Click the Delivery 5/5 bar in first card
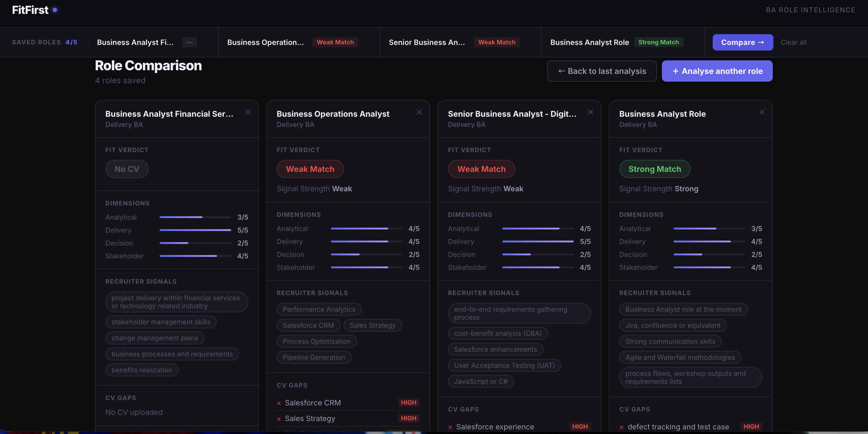Screen dimensions: 868x434 [195, 230]
